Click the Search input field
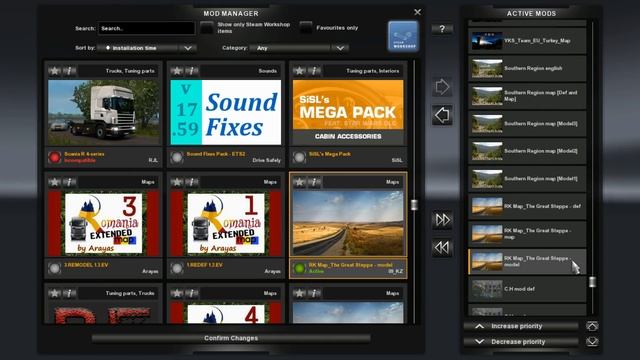Viewport: 640px width, 360px height. [146, 28]
